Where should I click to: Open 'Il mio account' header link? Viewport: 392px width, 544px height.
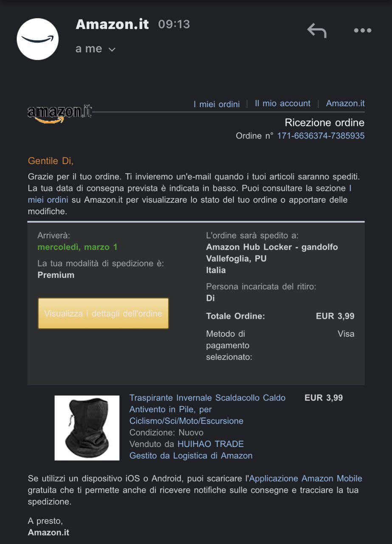(282, 103)
